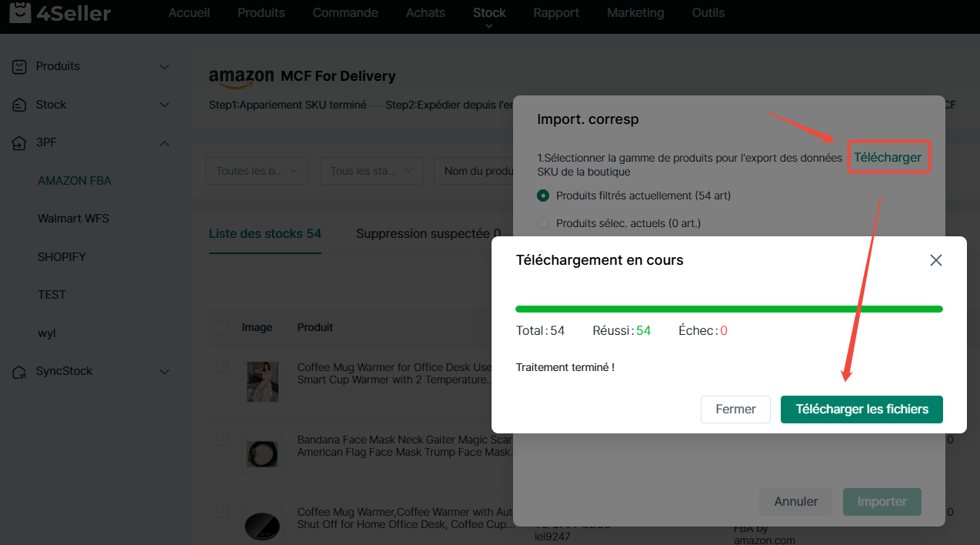Click the Produits sidebar box icon
The height and width of the screenshot is (545, 980).
20,67
